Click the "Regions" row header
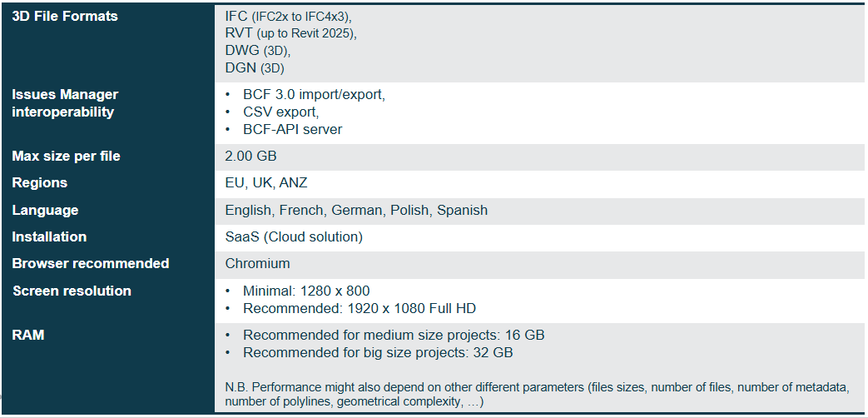 [x=39, y=183]
